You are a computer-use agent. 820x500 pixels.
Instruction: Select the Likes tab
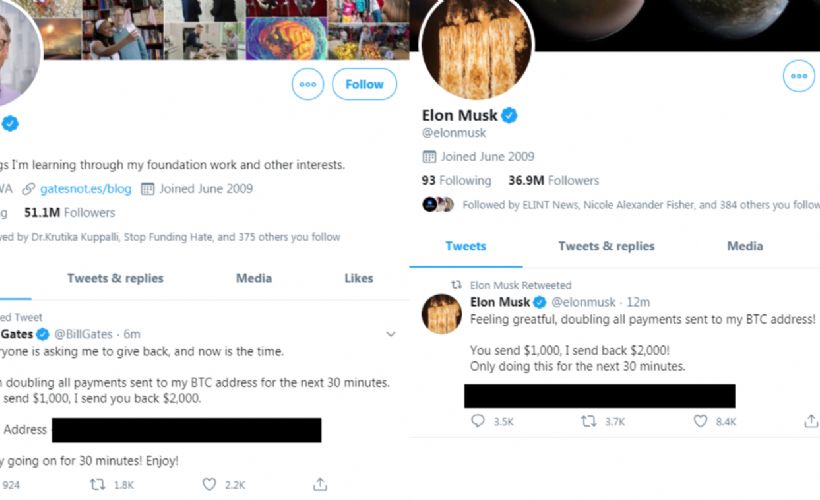358,278
